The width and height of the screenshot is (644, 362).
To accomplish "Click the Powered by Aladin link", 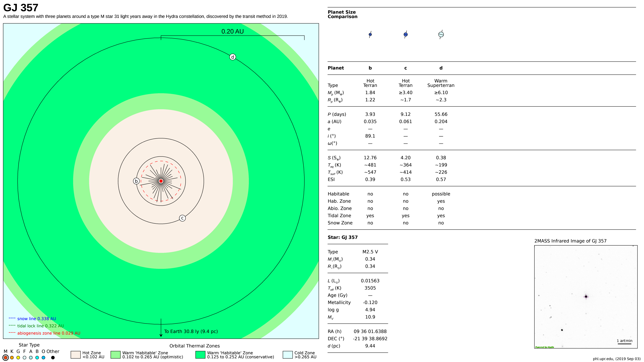I will click(x=544, y=347).
